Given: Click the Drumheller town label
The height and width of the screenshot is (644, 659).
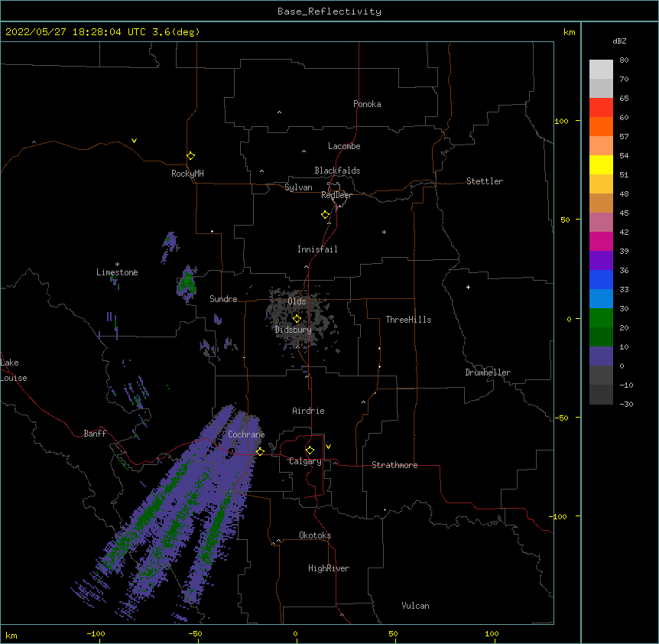Looking at the screenshot, I should pos(488,372).
